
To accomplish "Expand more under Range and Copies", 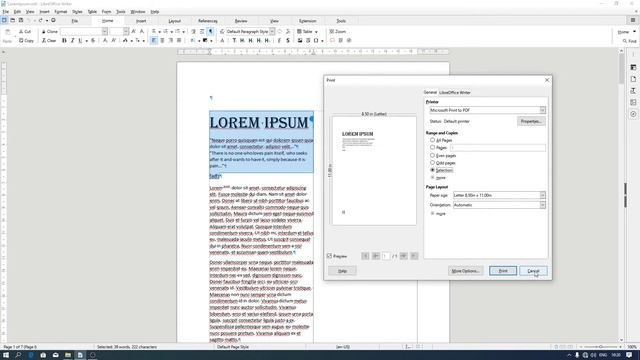I will point(438,178).
